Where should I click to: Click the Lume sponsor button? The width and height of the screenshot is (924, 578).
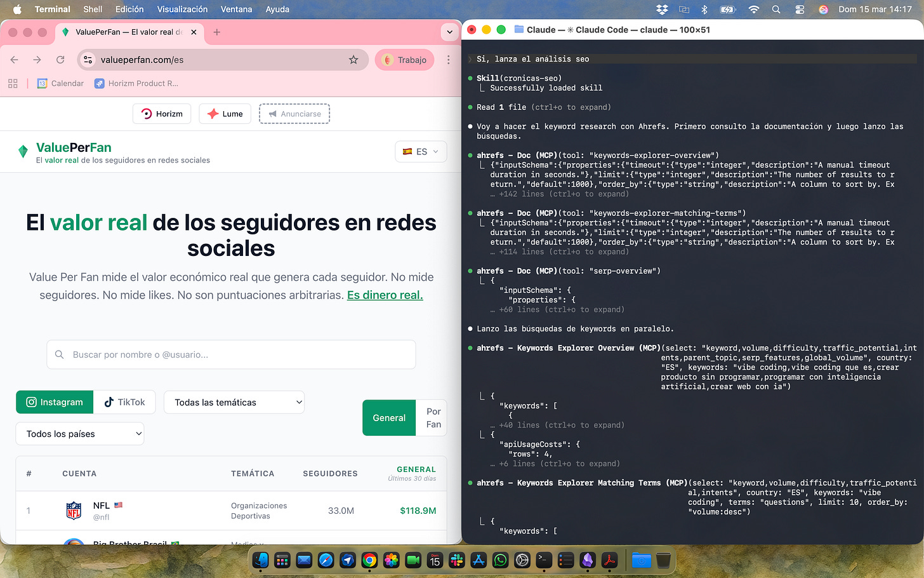[x=225, y=114]
